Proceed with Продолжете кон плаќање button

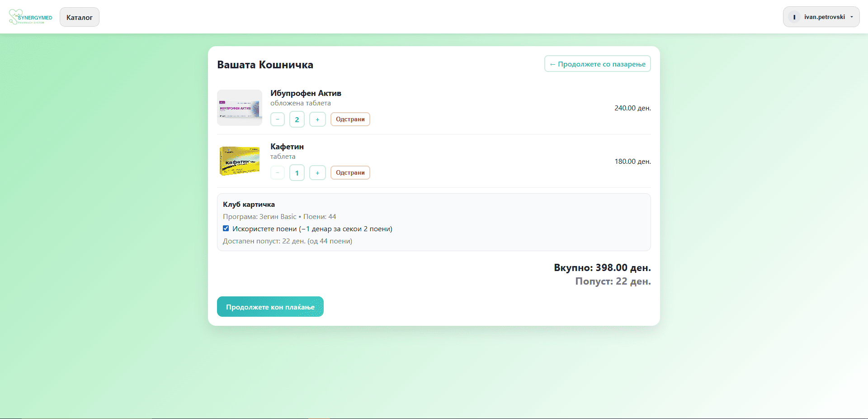(270, 307)
